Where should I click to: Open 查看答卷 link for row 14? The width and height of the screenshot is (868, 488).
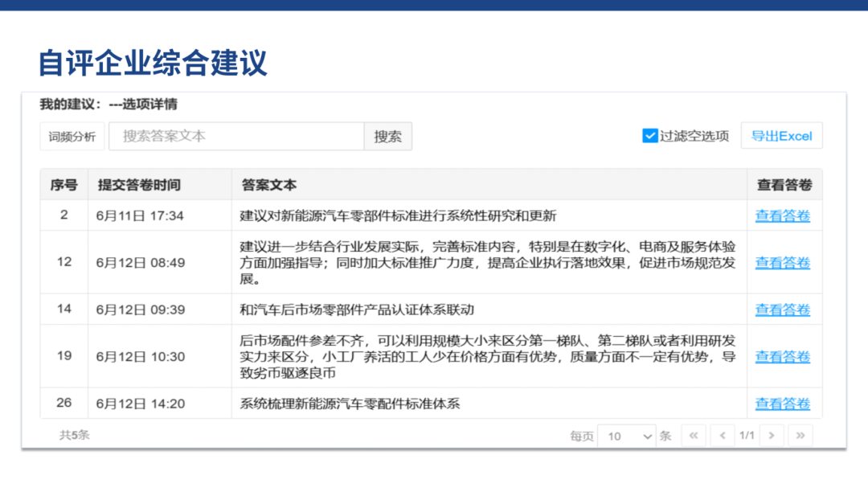783,310
